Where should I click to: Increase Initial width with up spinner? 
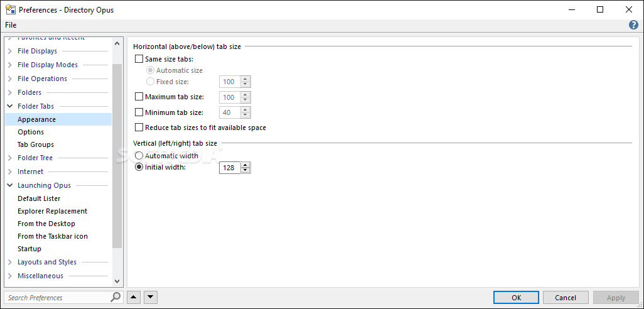tap(245, 165)
